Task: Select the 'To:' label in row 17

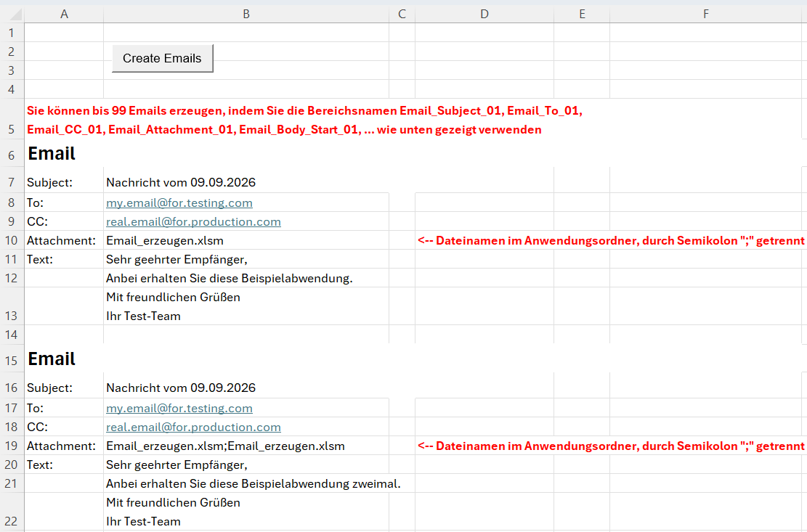Action: 35,408
